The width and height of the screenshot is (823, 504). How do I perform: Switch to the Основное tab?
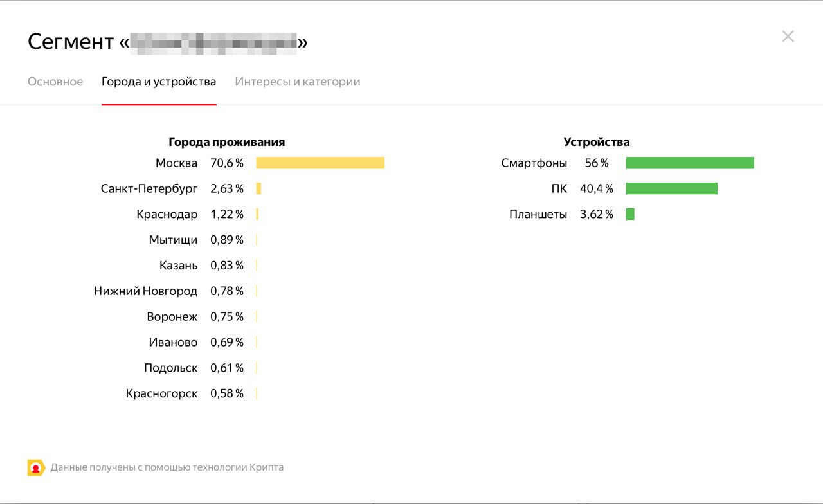pos(55,82)
